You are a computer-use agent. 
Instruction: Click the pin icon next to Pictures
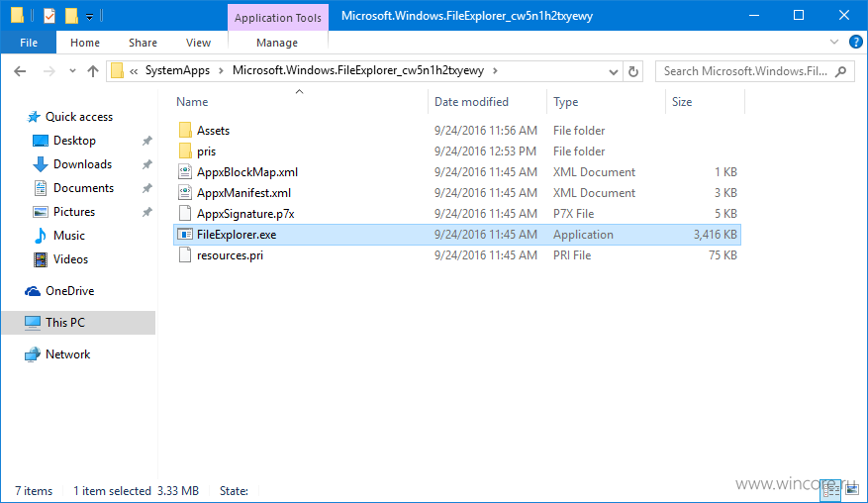pyautogui.click(x=146, y=212)
